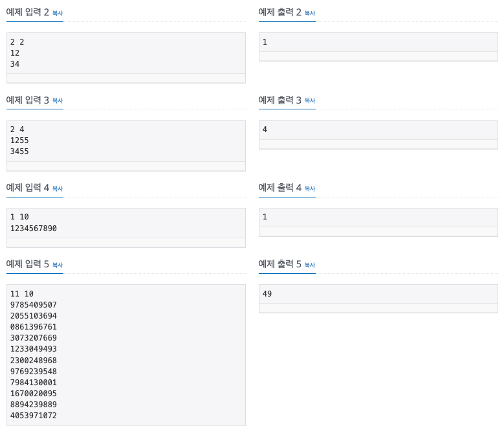Click the 예제 입력 4 heading
This screenshot has height=426, width=504.
[28, 188]
